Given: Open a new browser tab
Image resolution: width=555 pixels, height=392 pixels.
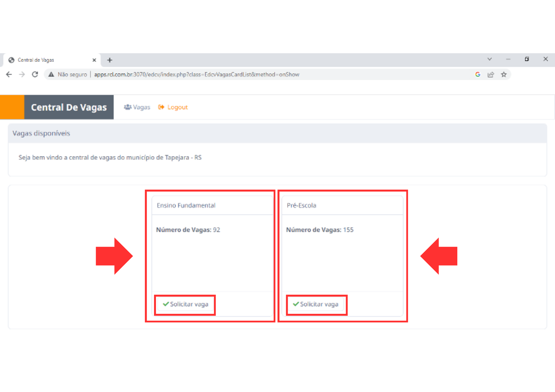Looking at the screenshot, I should coord(110,60).
